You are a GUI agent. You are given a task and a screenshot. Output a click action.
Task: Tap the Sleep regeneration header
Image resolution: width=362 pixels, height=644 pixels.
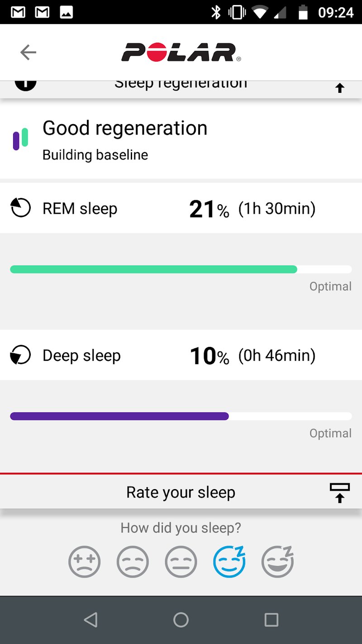pos(181,86)
